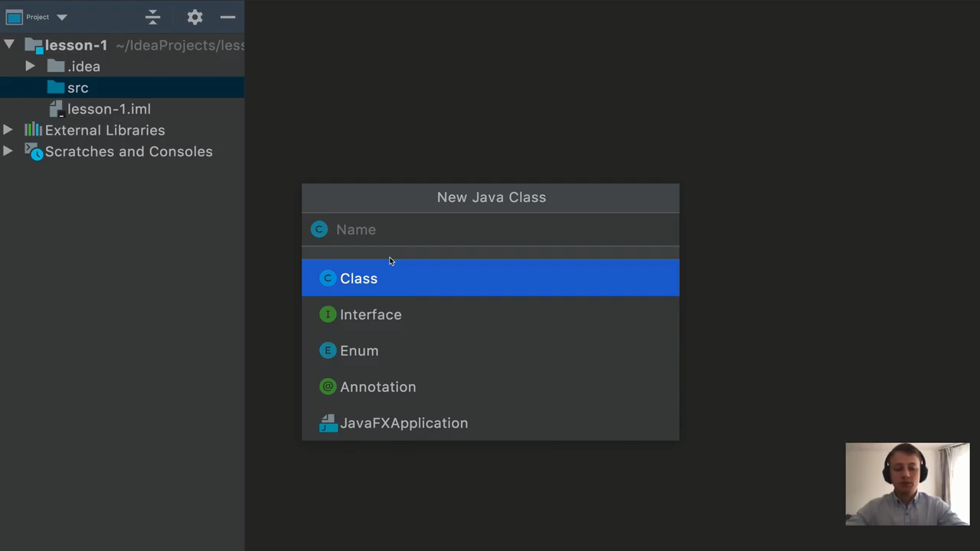
Task: Click the External Libraries bars icon
Action: 33,129
